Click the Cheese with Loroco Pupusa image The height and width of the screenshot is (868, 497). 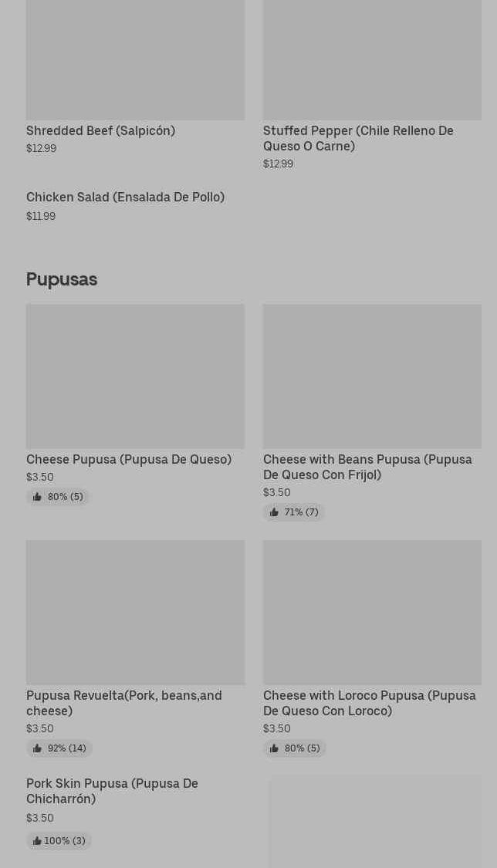point(372,613)
